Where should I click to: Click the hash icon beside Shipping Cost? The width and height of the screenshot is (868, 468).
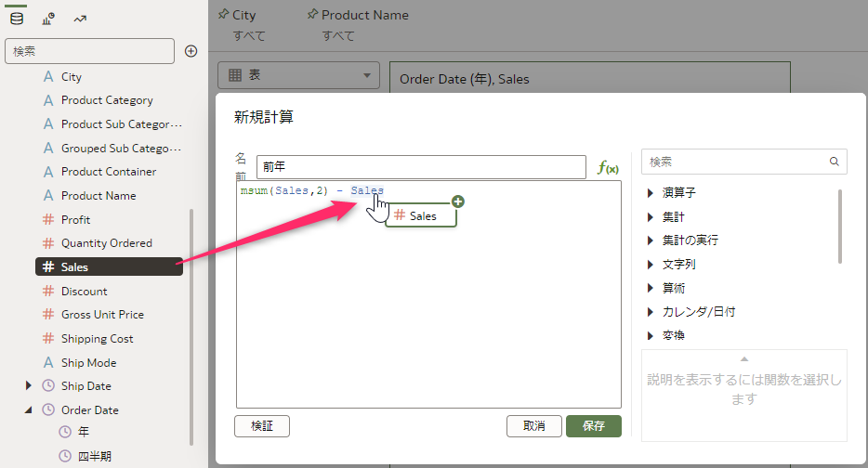(x=48, y=338)
